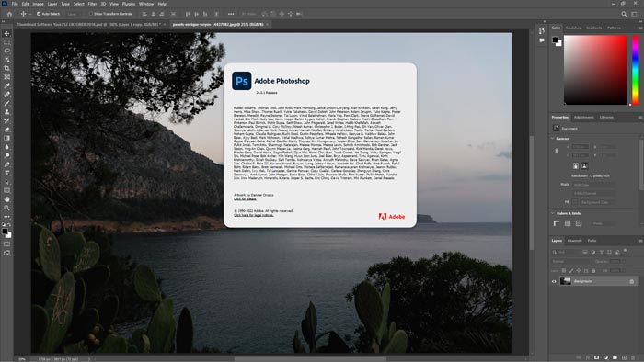Select the Eraser tool
Screen dimensions: 644x362
click(x=7, y=130)
